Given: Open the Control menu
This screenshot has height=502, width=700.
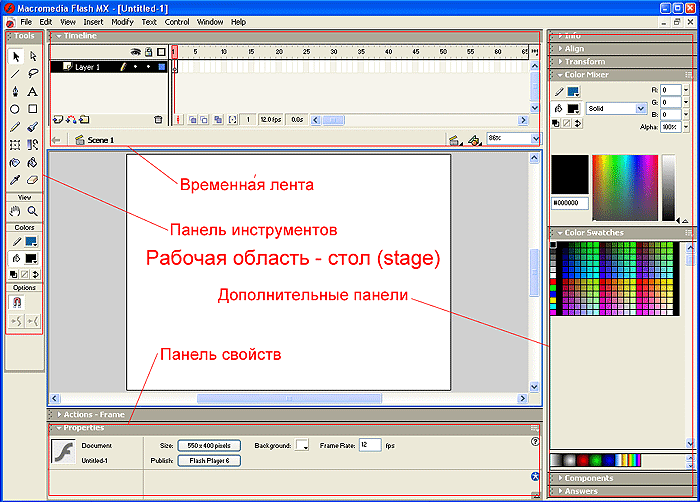Looking at the screenshot, I should (177, 22).
